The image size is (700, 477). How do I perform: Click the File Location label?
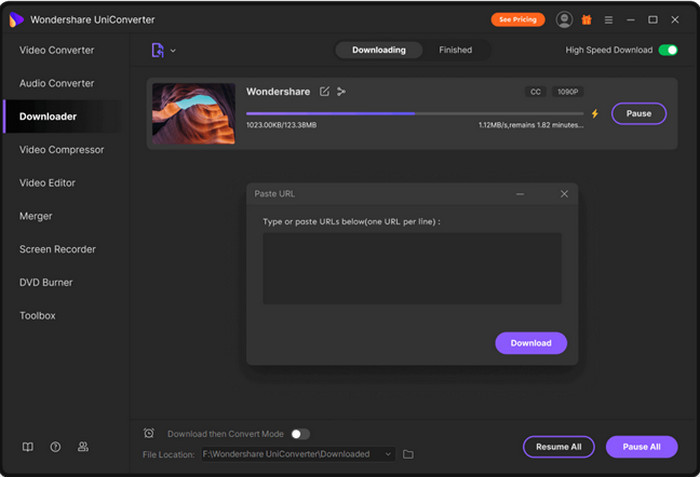168,455
